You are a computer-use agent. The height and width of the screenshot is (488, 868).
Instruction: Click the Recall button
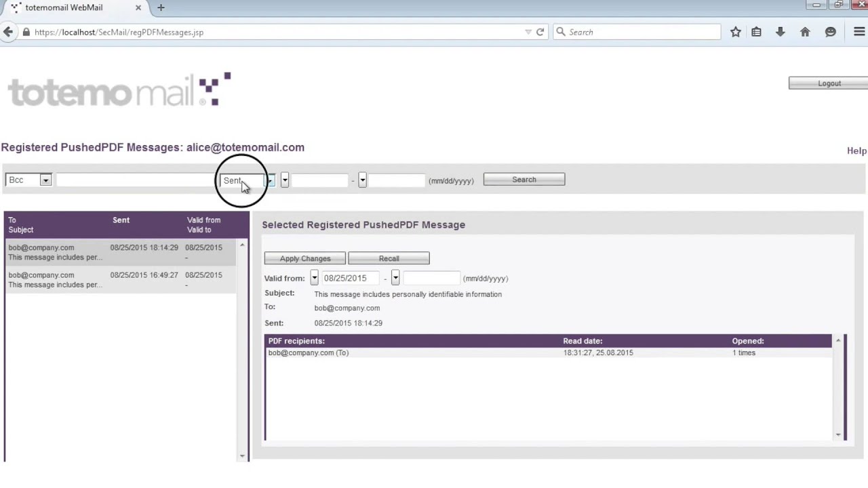click(x=389, y=258)
